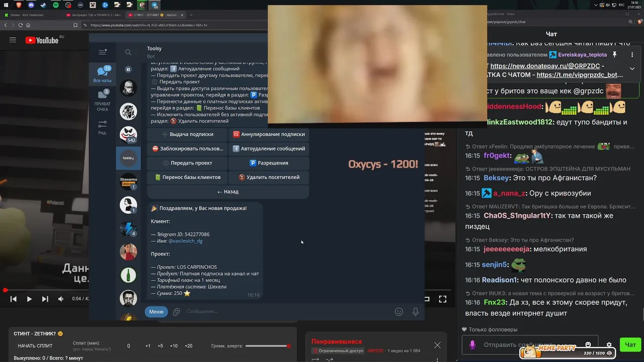Viewport: 644px width, 362px height.
Task: Add +20 minutes to split
Action: pyautogui.click(x=189, y=346)
